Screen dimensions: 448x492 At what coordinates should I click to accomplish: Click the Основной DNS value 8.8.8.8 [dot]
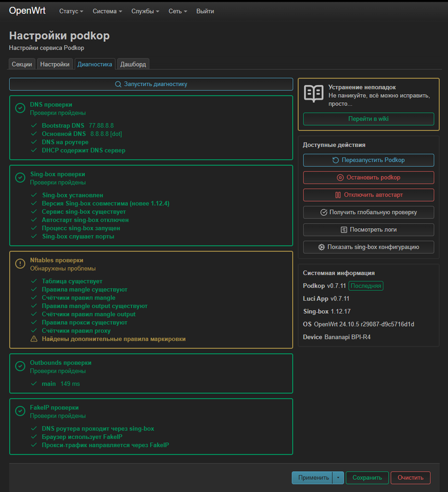(106, 134)
